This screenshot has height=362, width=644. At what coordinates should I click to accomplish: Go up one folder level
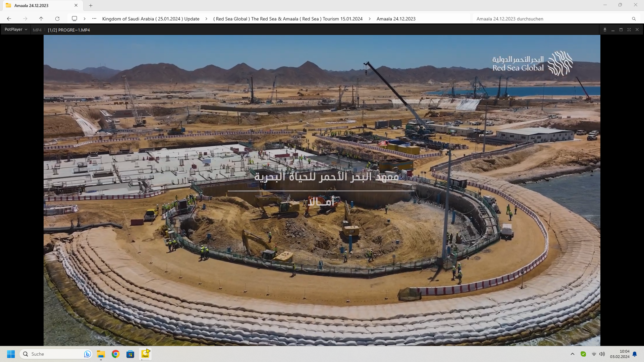click(x=41, y=19)
